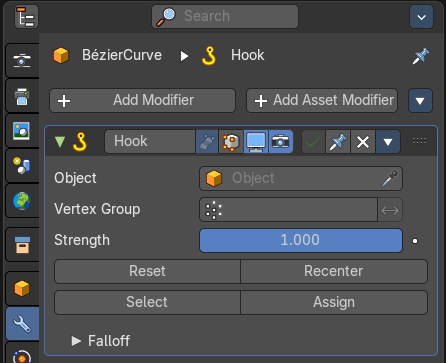Image resolution: width=446 pixels, height=363 pixels.
Task: Open the Output properties tab
Action: 22,96
